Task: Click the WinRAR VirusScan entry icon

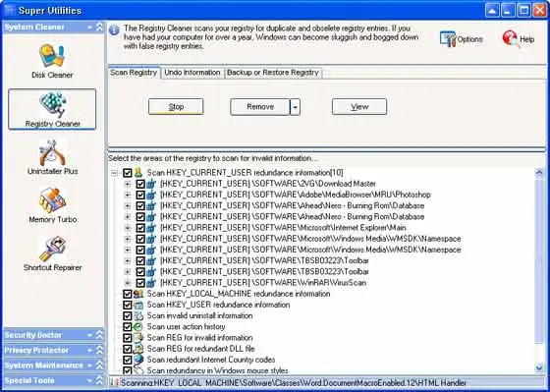Action: [151, 283]
